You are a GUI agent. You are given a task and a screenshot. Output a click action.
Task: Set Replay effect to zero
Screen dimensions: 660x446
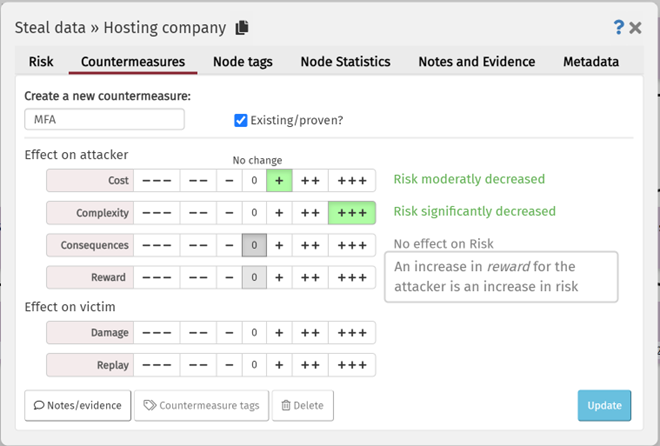click(254, 365)
